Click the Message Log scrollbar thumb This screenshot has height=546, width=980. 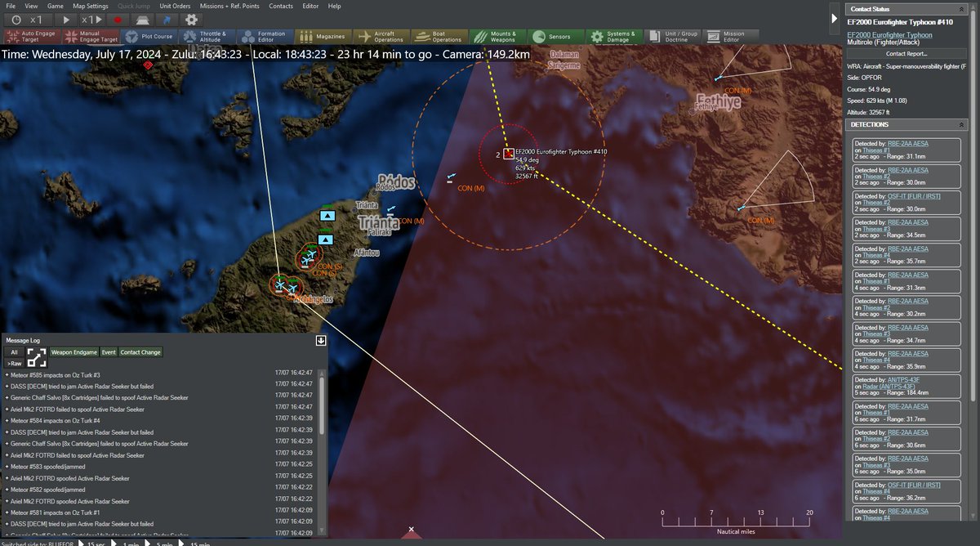pyautogui.click(x=322, y=406)
